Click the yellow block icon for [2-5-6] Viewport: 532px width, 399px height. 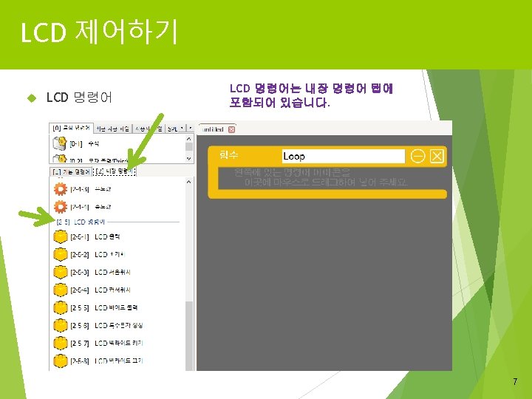point(61,325)
